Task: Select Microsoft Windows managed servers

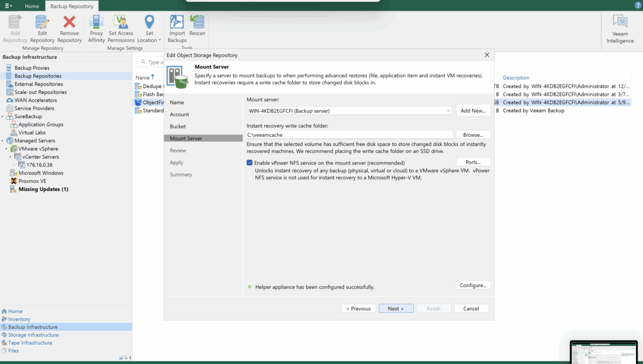Action: point(41,173)
